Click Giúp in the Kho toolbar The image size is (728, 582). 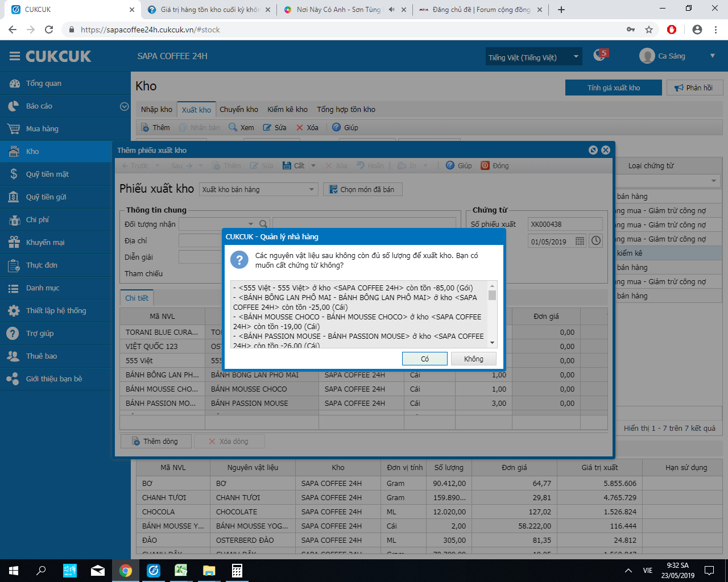coord(345,127)
